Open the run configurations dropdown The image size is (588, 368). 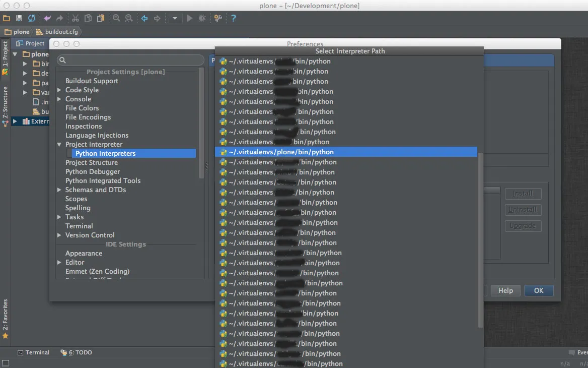[x=175, y=18]
